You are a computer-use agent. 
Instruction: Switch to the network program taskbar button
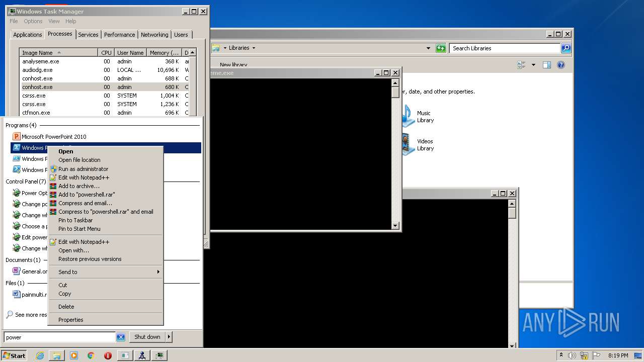point(142,355)
